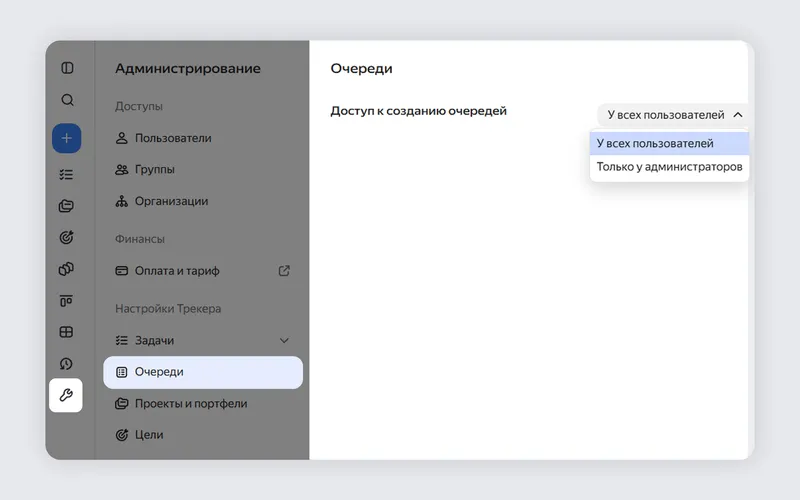This screenshot has width=800, height=500.
Task: Open search from the left rail
Action: [x=67, y=99]
